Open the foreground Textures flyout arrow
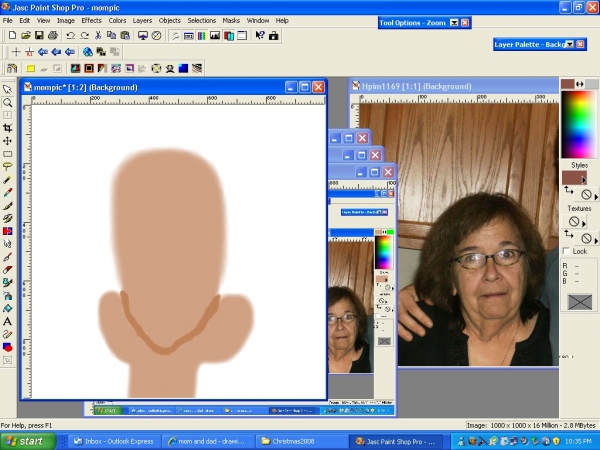This screenshot has height=450, width=600. (584, 223)
